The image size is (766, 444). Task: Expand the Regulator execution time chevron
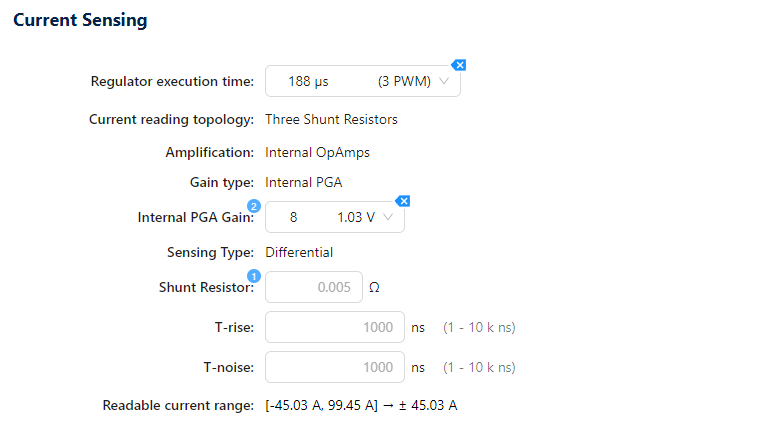(444, 82)
